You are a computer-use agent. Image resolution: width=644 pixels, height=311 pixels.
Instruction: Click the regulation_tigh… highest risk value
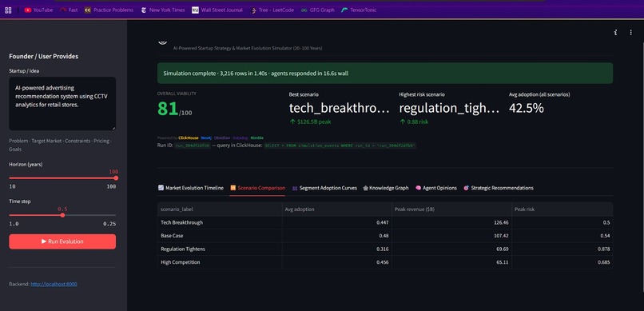[x=449, y=108]
